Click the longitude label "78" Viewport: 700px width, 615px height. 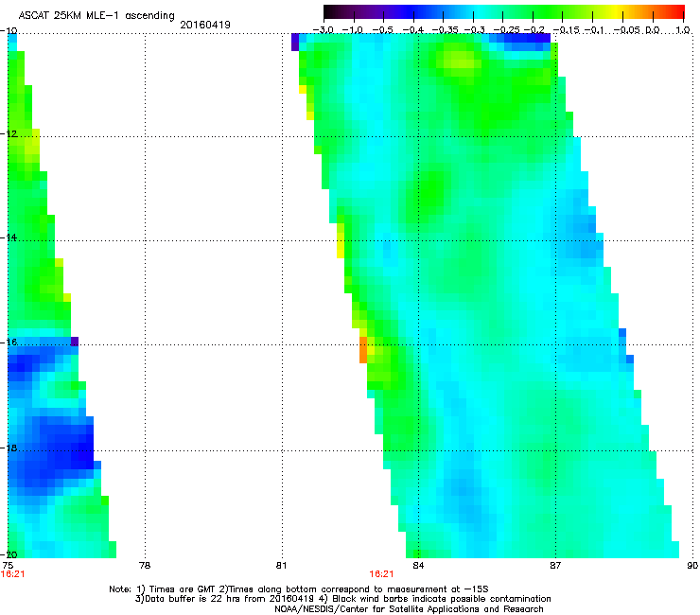pyautogui.click(x=145, y=566)
